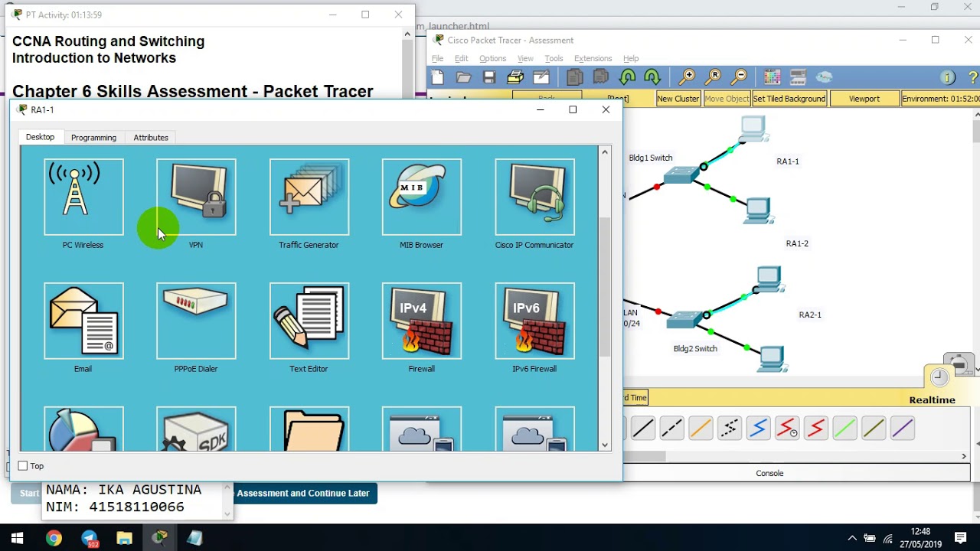Click the cable palette scroll-right arrow
The height and width of the screenshot is (551, 980).
tap(964, 456)
